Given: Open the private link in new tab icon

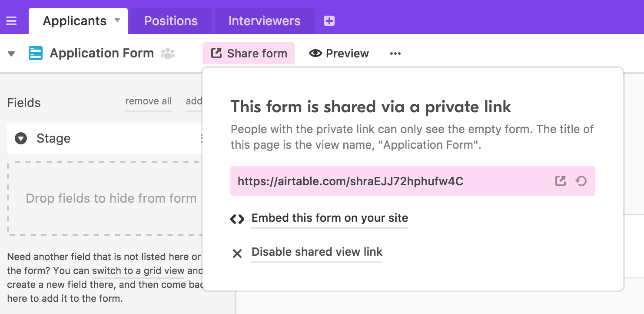Looking at the screenshot, I should pyautogui.click(x=561, y=181).
